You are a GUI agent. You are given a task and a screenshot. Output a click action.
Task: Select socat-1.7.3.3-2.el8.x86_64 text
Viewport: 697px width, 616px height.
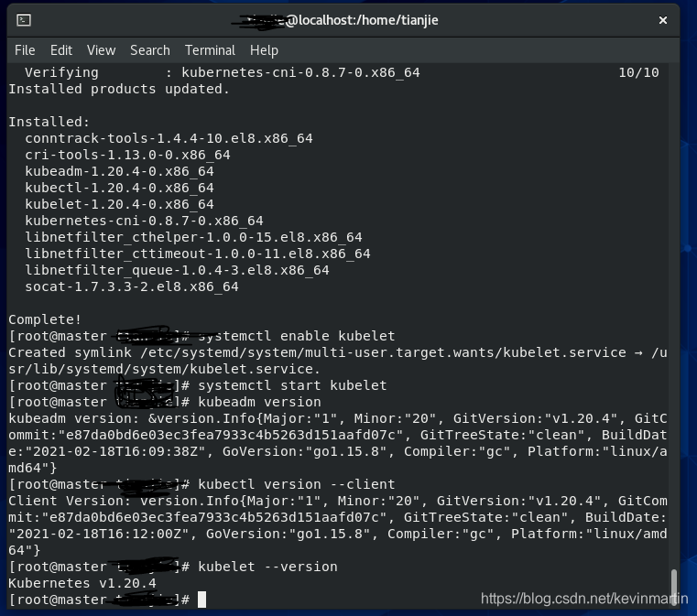pyautogui.click(x=132, y=286)
